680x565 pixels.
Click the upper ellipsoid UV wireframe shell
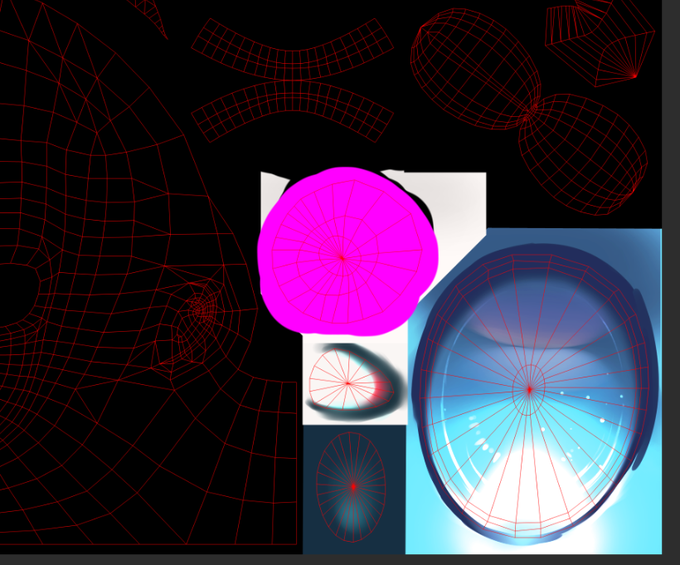point(476,69)
